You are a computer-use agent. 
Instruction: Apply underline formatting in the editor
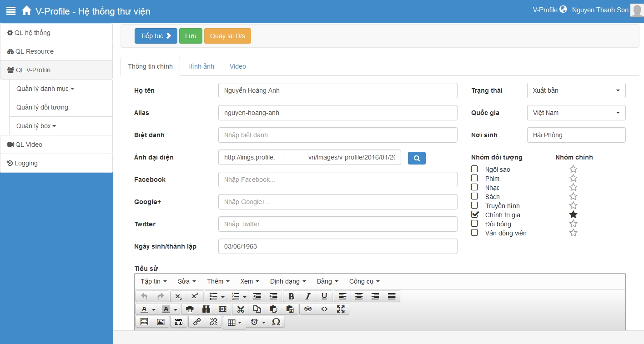[x=324, y=296]
